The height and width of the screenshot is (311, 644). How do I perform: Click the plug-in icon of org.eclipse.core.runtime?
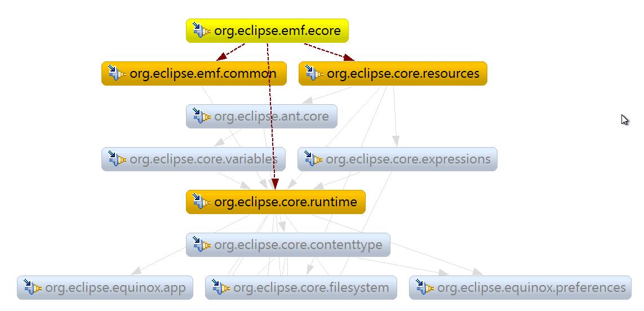pos(201,202)
